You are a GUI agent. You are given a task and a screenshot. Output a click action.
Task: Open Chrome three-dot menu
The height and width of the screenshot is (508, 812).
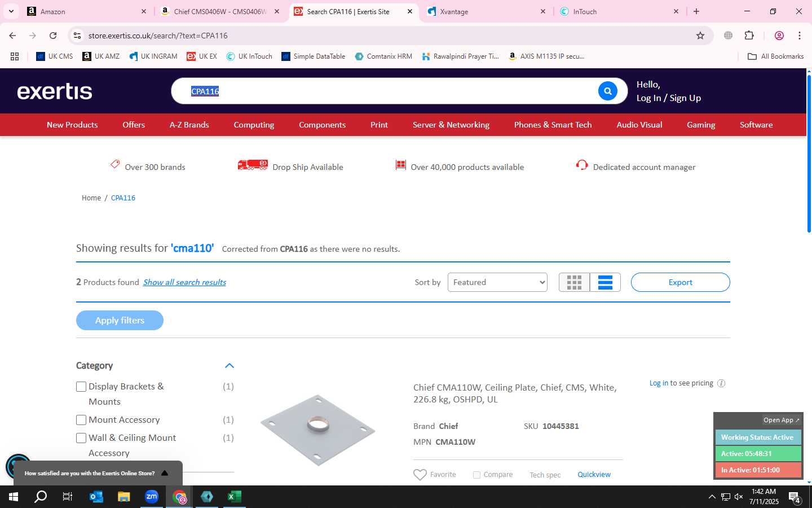click(799, 36)
